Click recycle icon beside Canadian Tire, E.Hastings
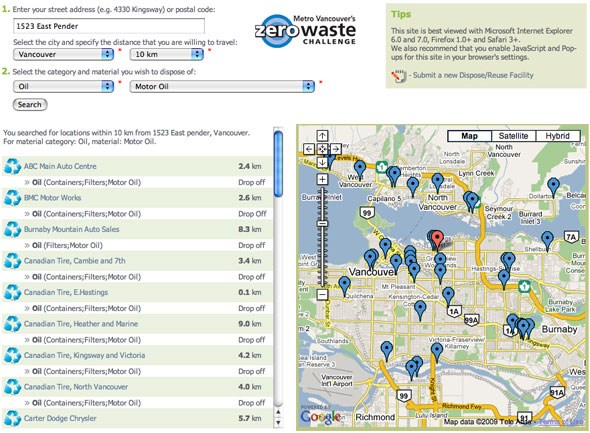Image resolution: width=590 pixels, height=433 pixels. click(12, 292)
